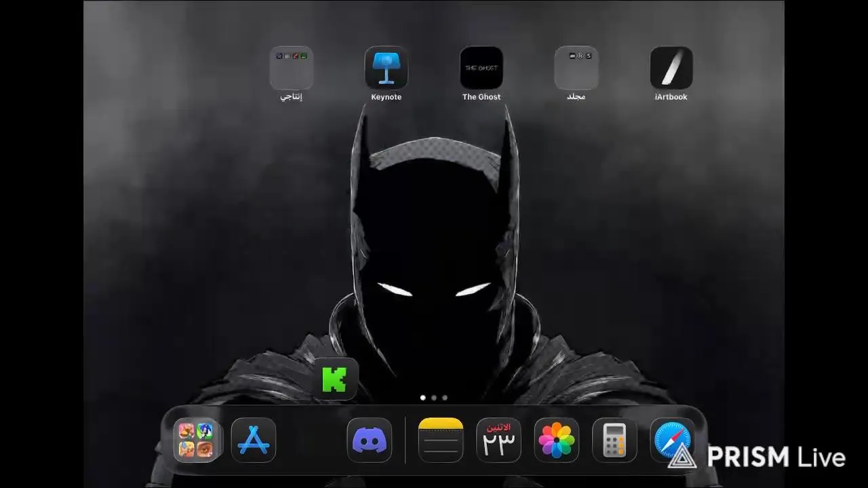The image size is (868, 488).
Task: Launch Discord from the dock
Action: (370, 440)
